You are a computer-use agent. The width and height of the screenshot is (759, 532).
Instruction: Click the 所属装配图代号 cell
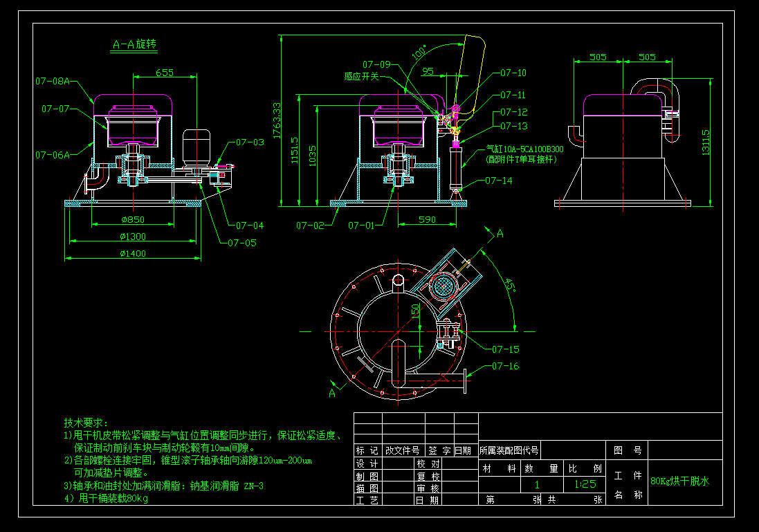(509, 450)
